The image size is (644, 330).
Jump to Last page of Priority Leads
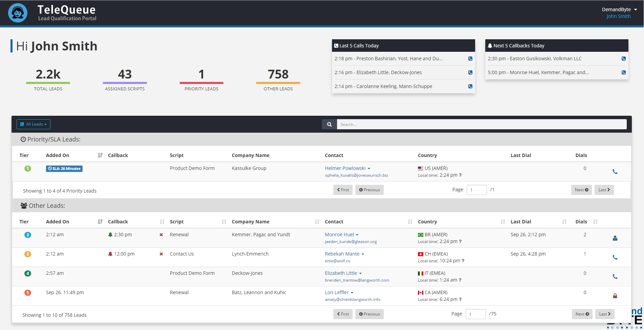604,190
